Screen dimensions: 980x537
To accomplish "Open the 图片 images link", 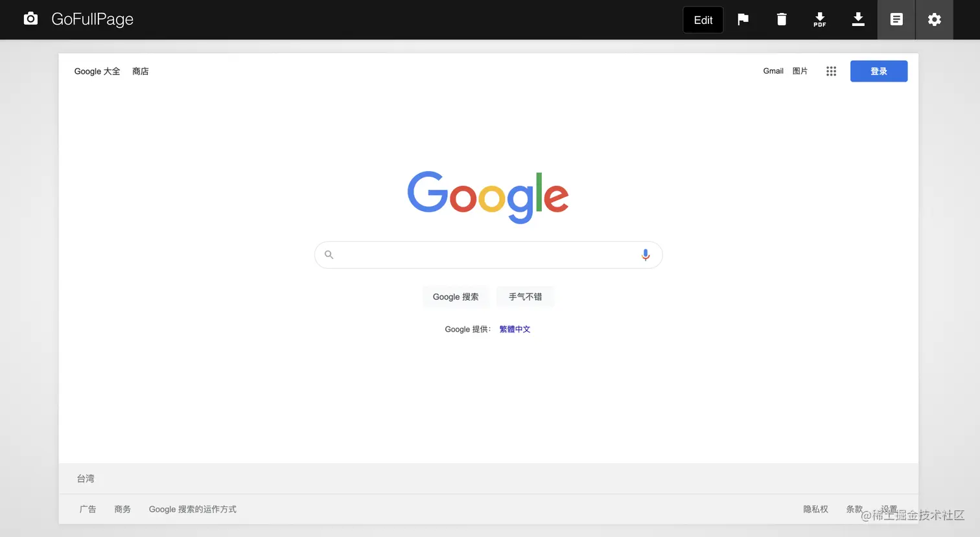I will [x=800, y=71].
